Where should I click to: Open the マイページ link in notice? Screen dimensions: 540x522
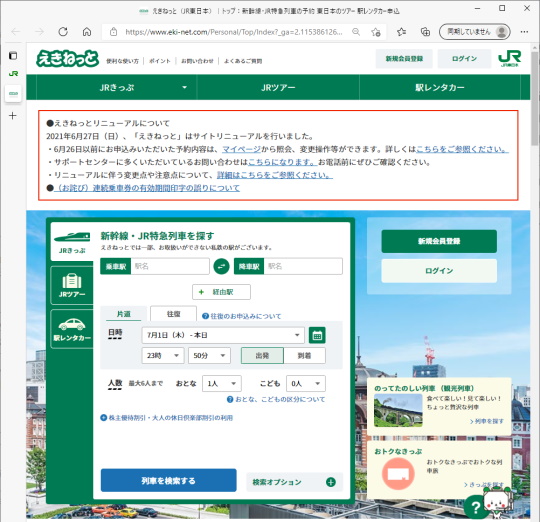(241, 149)
